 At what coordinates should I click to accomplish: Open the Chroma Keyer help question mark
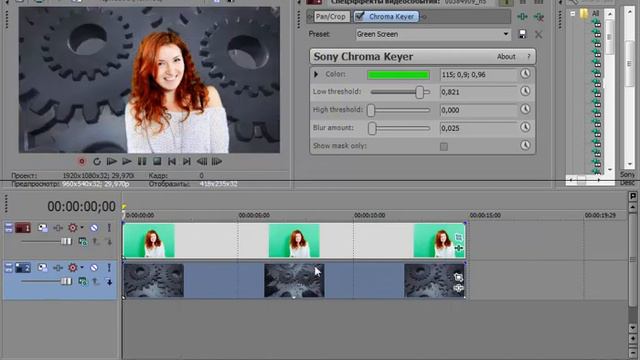[529, 57]
